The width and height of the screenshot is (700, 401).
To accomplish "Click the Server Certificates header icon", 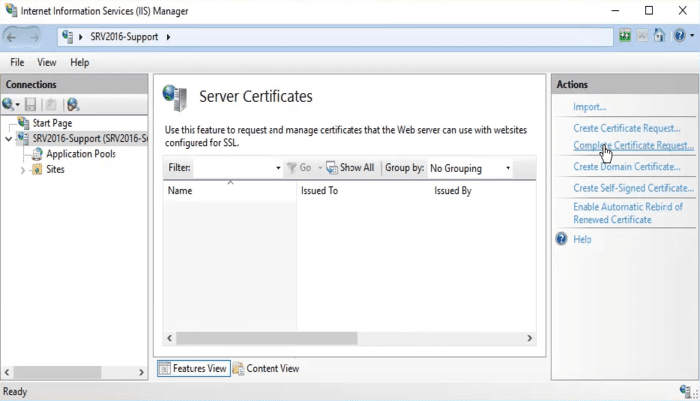I will tap(175, 97).
